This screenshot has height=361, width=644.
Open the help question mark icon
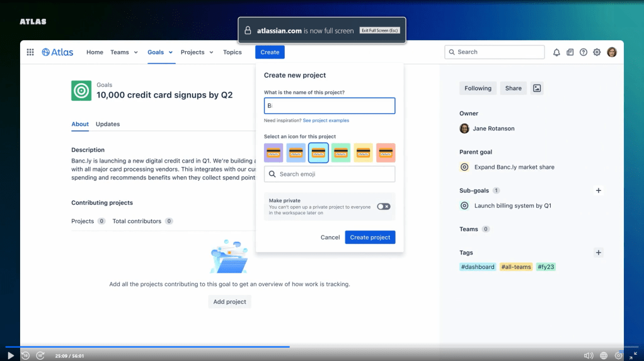click(x=584, y=52)
